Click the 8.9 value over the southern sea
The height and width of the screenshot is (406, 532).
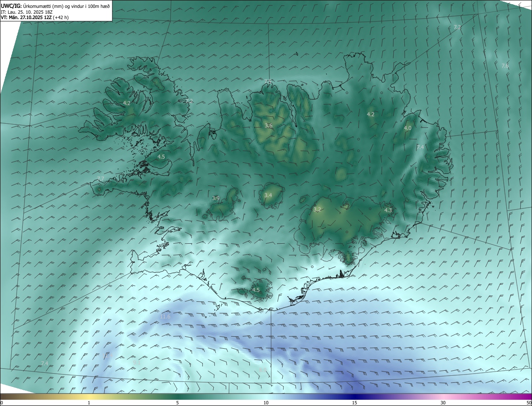[263, 369]
